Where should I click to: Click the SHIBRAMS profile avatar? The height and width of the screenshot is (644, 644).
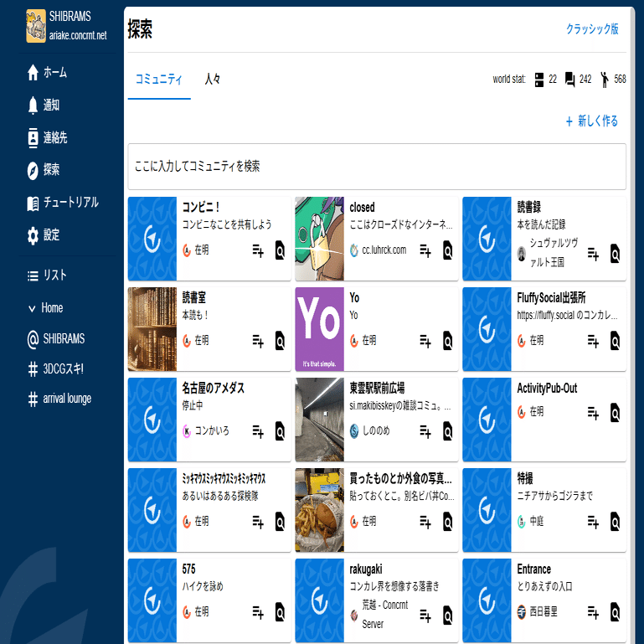pyautogui.click(x=36, y=26)
